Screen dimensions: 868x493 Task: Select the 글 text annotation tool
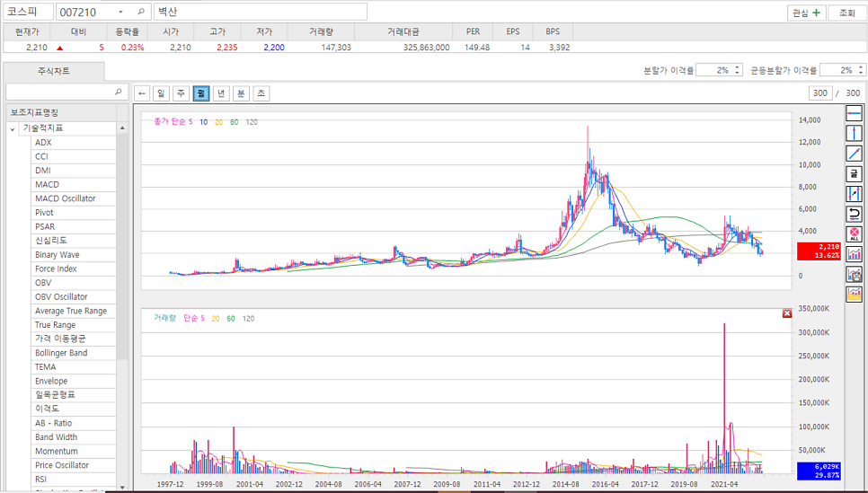[x=854, y=173]
